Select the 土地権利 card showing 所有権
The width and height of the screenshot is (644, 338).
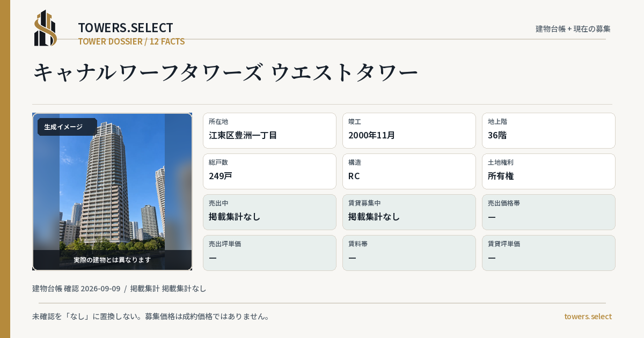[x=548, y=171]
